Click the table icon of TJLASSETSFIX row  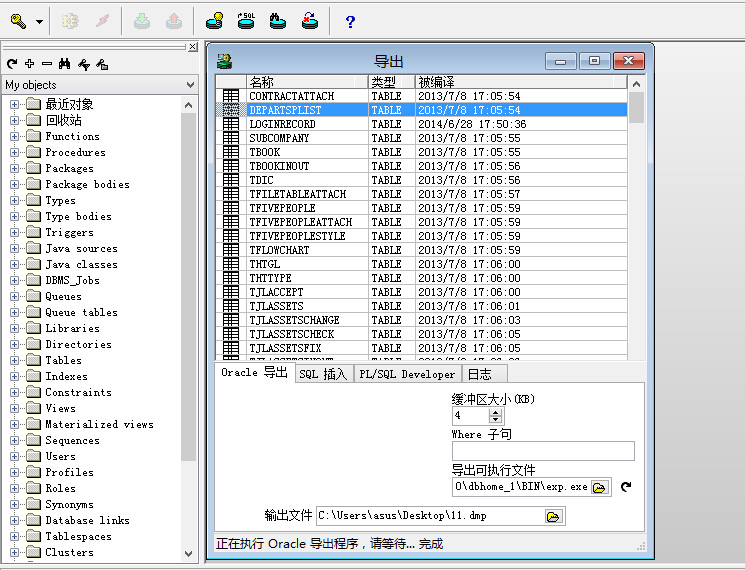(231, 348)
